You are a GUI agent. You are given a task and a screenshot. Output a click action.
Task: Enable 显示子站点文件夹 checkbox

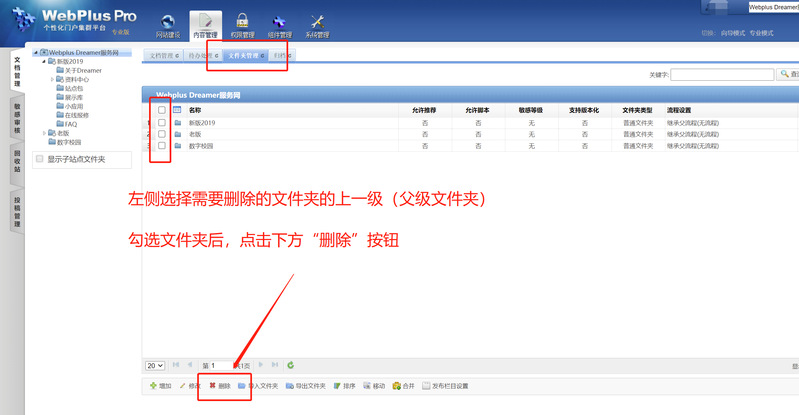coord(39,159)
